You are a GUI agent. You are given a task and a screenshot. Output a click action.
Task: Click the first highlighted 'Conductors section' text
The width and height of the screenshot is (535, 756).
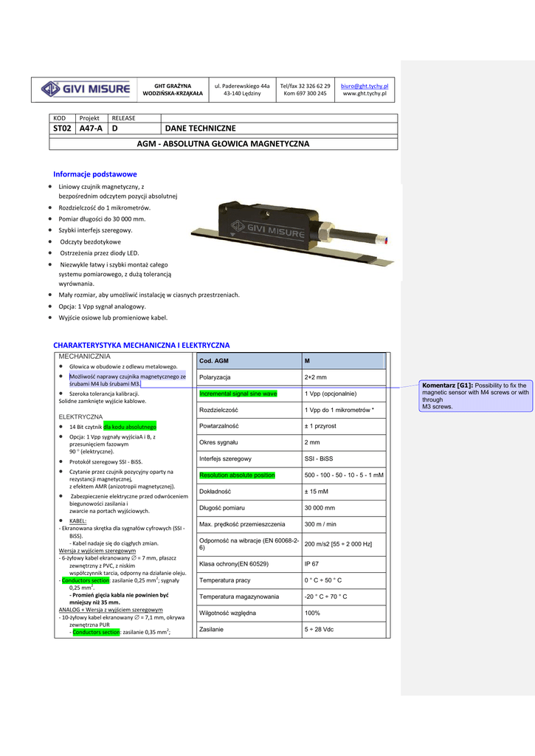(x=86, y=580)
